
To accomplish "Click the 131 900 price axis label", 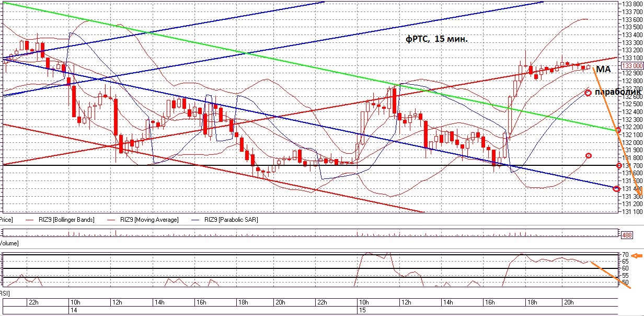I will click(x=631, y=150).
